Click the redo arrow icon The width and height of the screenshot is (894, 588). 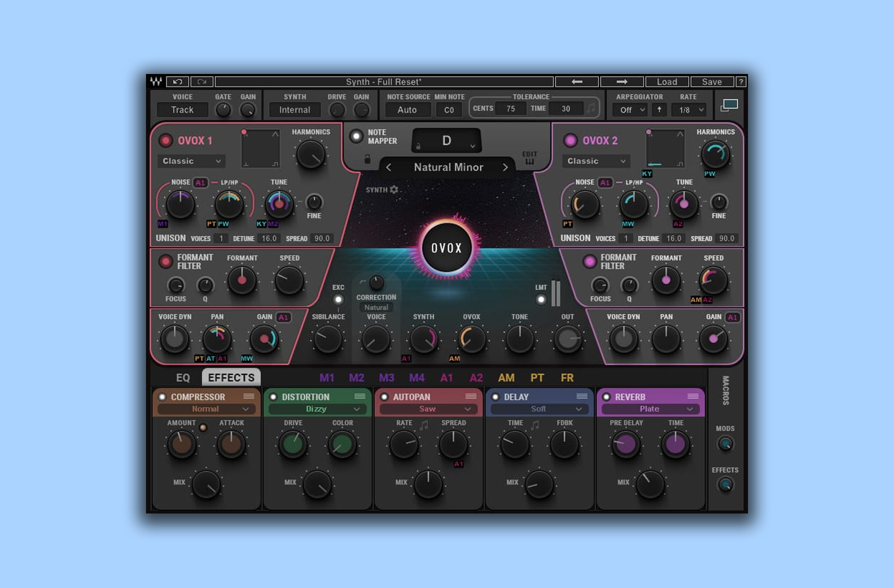coord(202,81)
